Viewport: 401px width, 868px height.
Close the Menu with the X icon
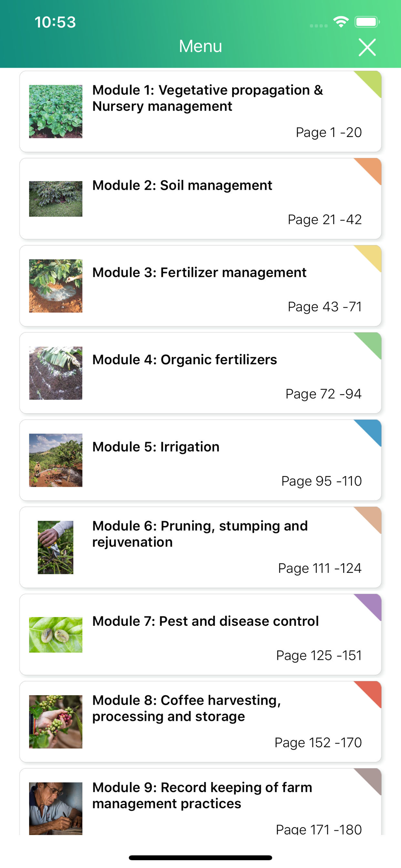tap(367, 47)
